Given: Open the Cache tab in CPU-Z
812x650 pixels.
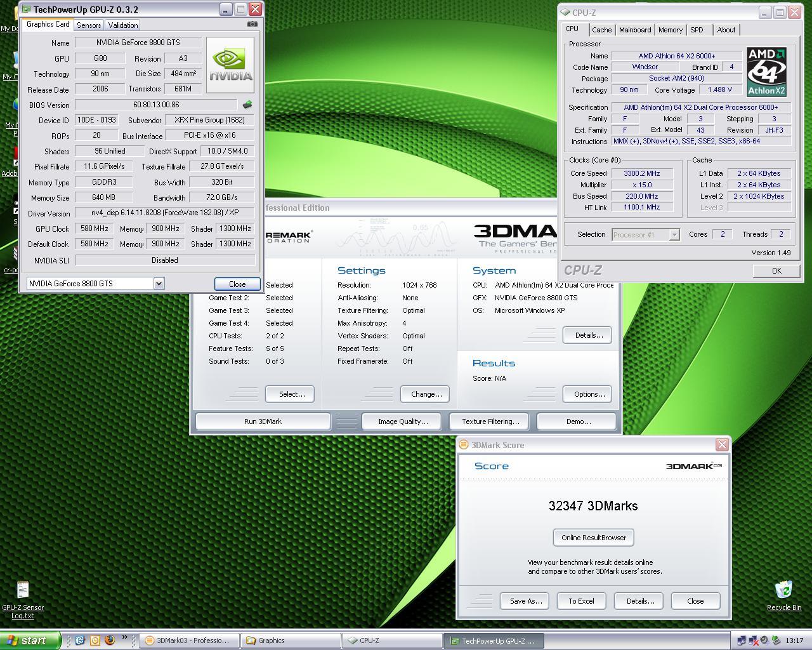Looking at the screenshot, I should point(601,30).
